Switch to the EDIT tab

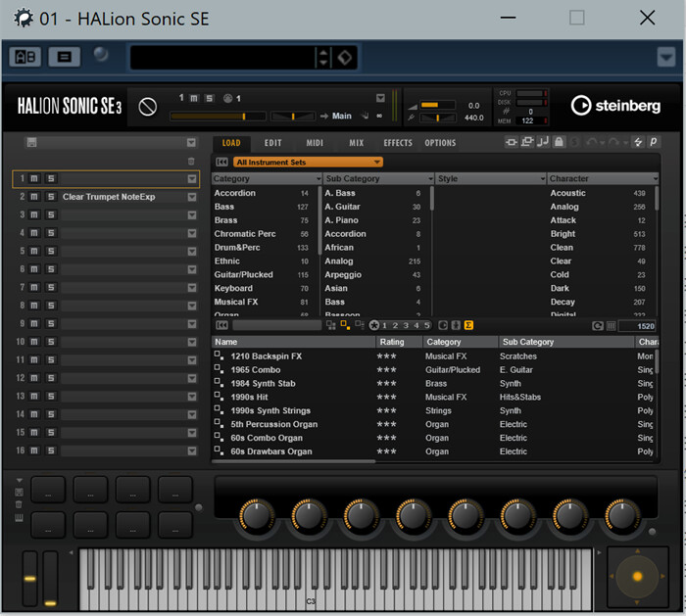tap(273, 143)
